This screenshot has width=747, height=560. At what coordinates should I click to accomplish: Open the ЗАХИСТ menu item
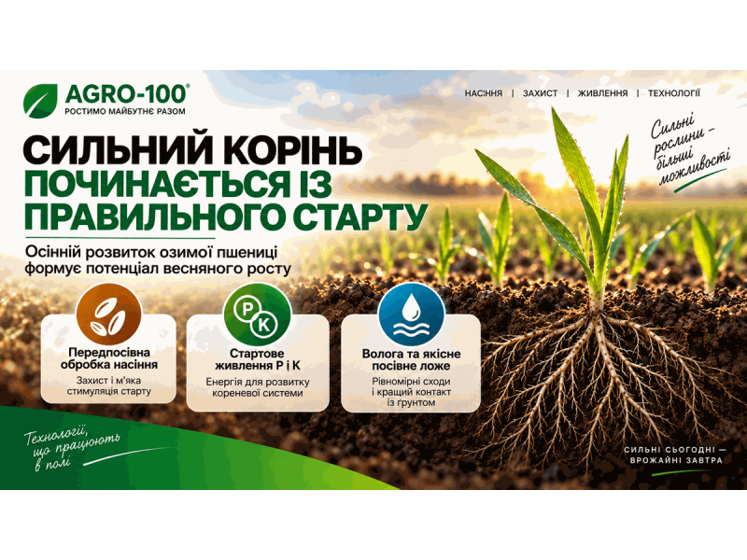[540, 93]
